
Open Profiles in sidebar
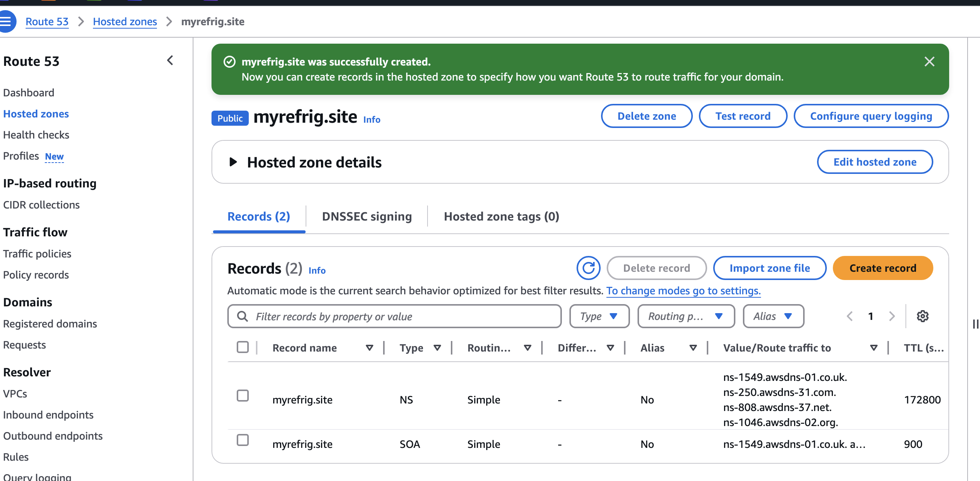coord(21,156)
